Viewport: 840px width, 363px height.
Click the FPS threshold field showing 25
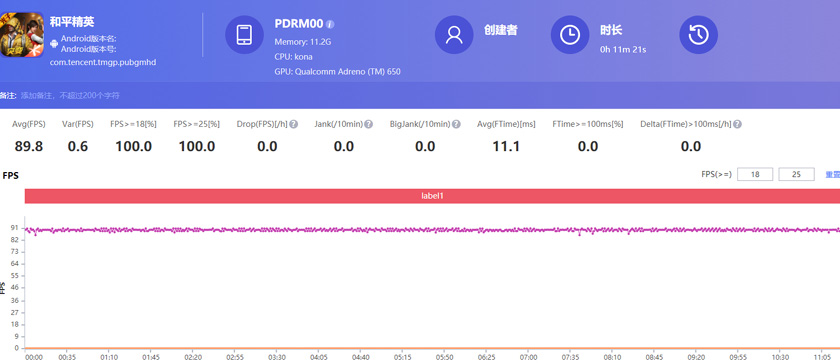tap(797, 174)
